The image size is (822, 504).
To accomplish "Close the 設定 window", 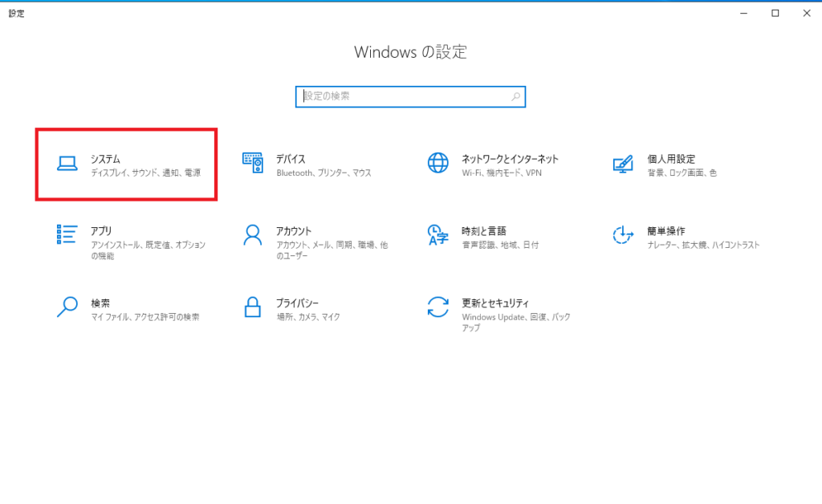I will 805,13.
